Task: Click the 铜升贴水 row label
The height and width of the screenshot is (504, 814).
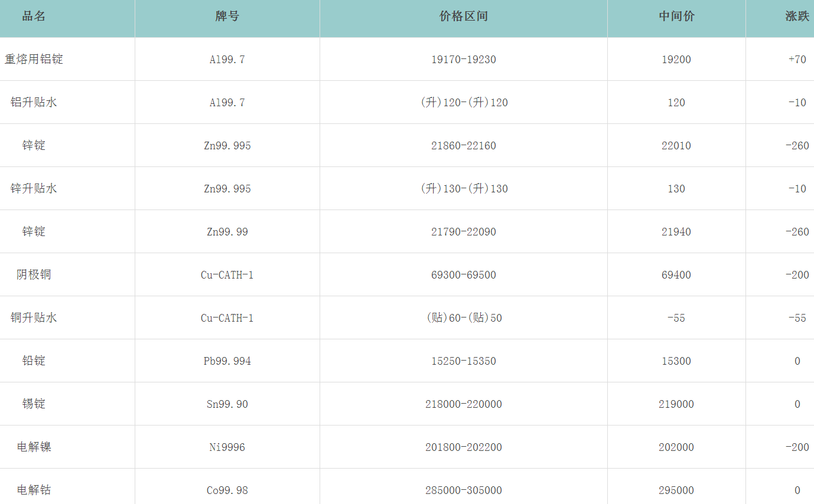Action: (x=34, y=318)
